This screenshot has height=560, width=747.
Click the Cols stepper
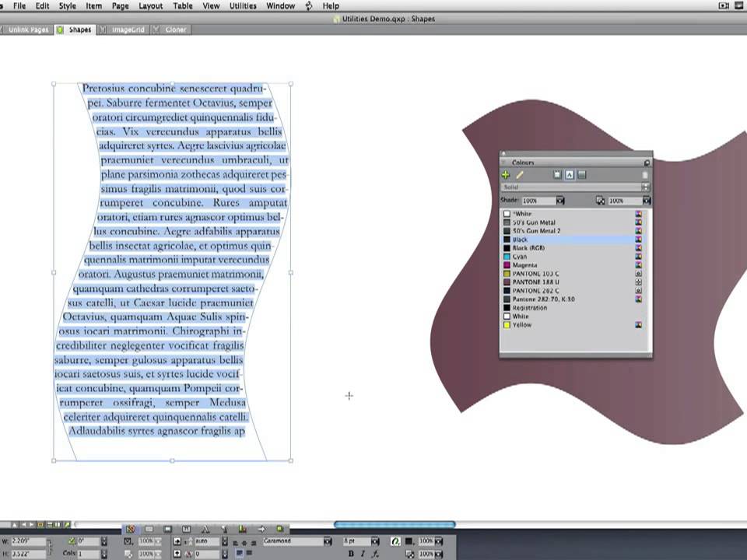tap(103, 554)
